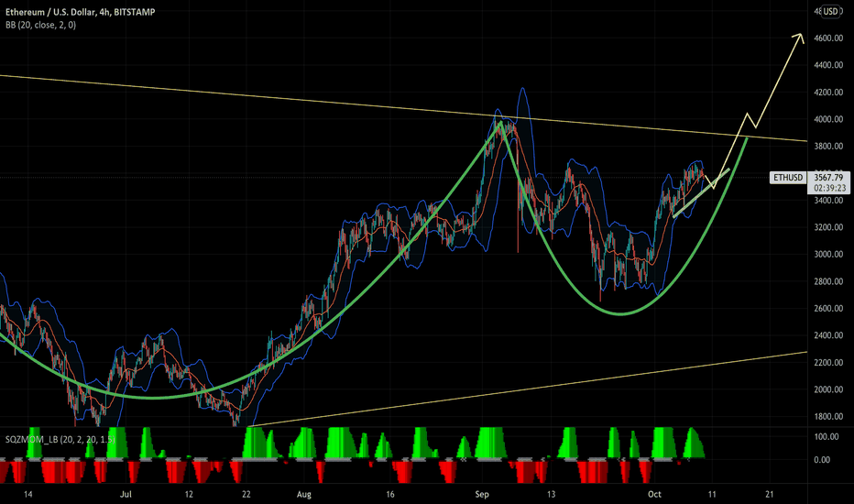
Task: Click the 3800.00 price axis label
Action: click(828, 146)
